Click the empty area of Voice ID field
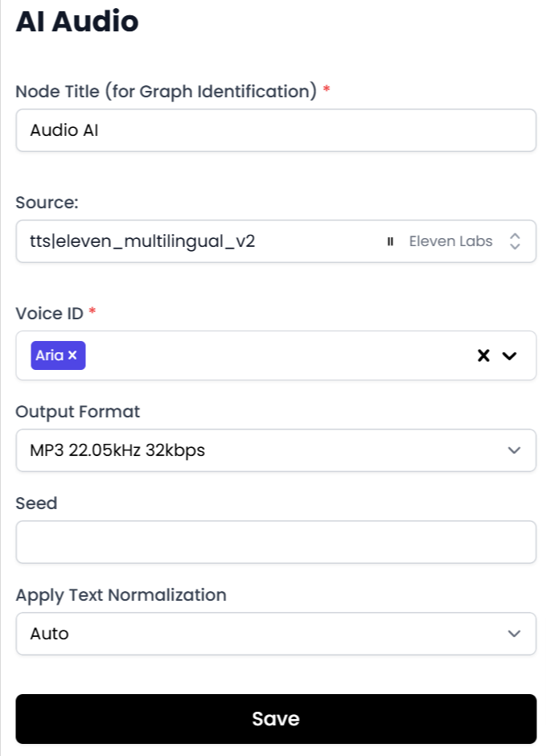 coord(273,355)
